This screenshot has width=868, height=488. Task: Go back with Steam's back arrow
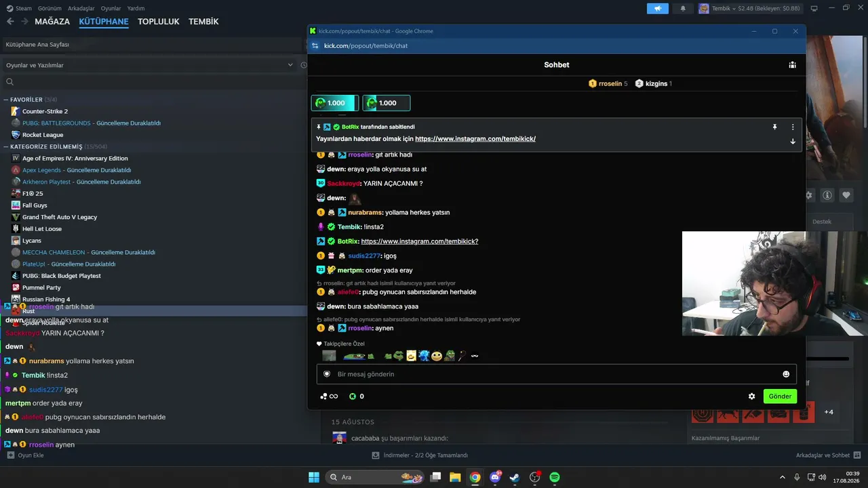pos(10,22)
